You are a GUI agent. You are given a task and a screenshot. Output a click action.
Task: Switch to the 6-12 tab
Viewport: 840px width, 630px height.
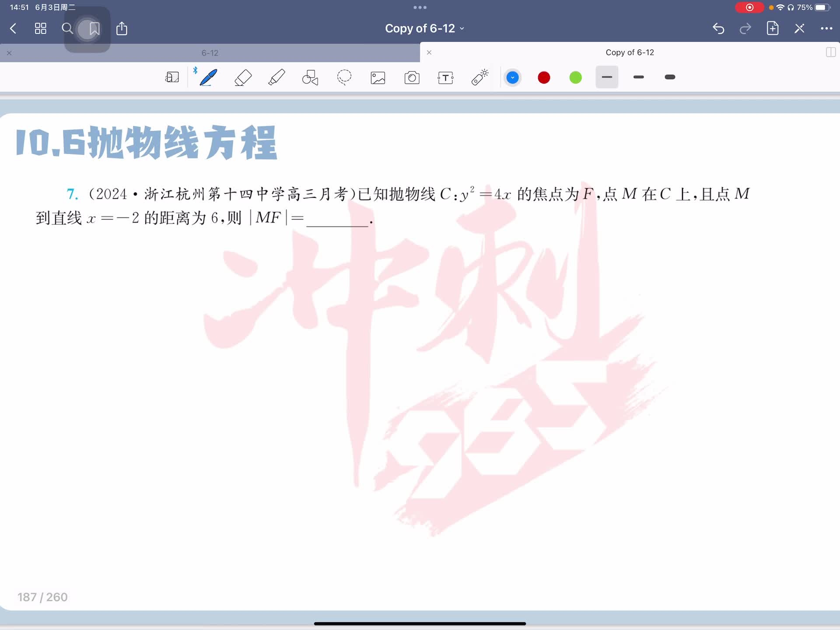tap(210, 53)
